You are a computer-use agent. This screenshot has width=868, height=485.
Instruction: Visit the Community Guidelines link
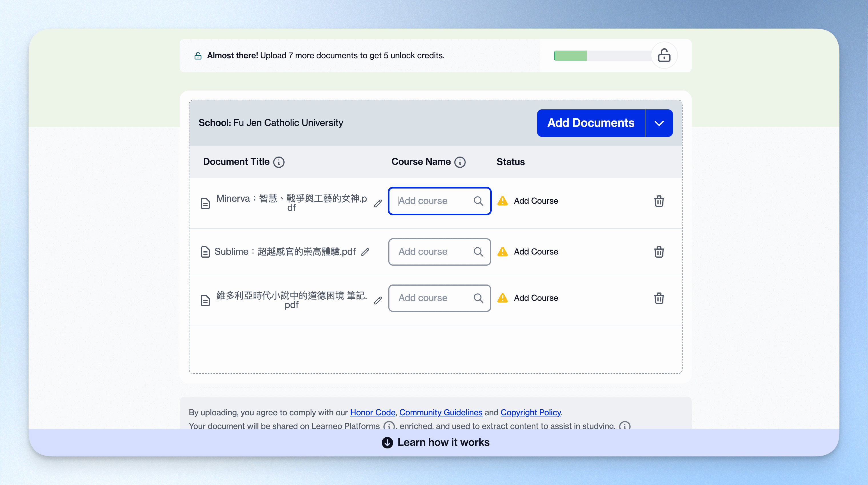coord(441,412)
